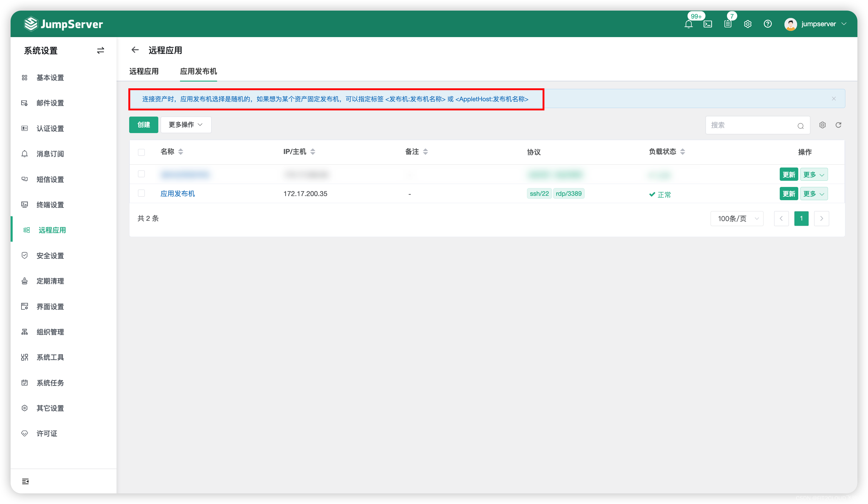The width and height of the screenshot is (868, 504).
Task: Sort by the 负载状态 column
Action: 683,152
